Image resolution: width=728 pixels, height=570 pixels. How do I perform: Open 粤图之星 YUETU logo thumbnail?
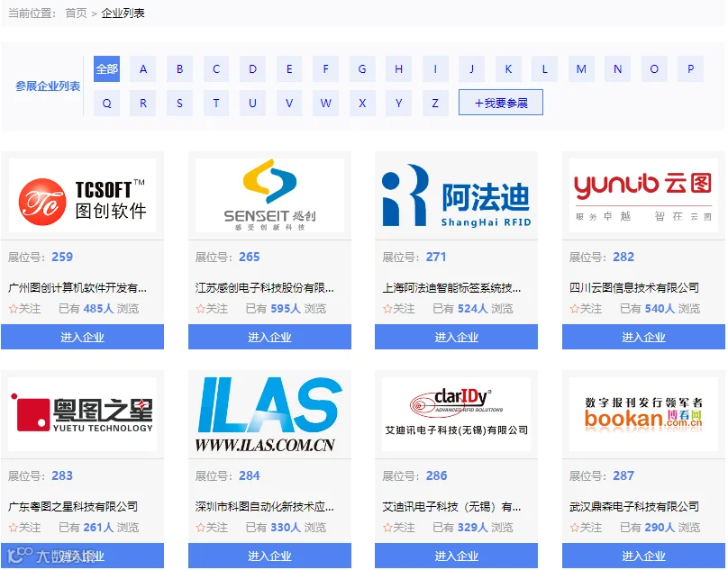coord(82,414)
